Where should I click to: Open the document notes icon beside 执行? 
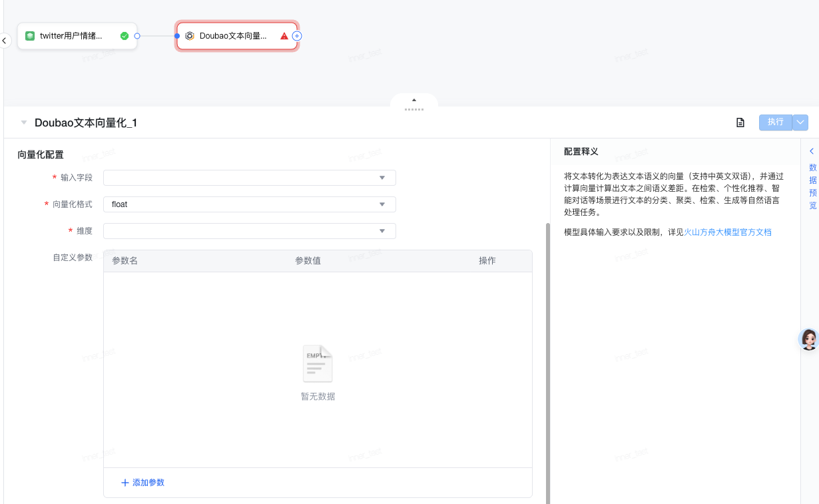[740, 123]
